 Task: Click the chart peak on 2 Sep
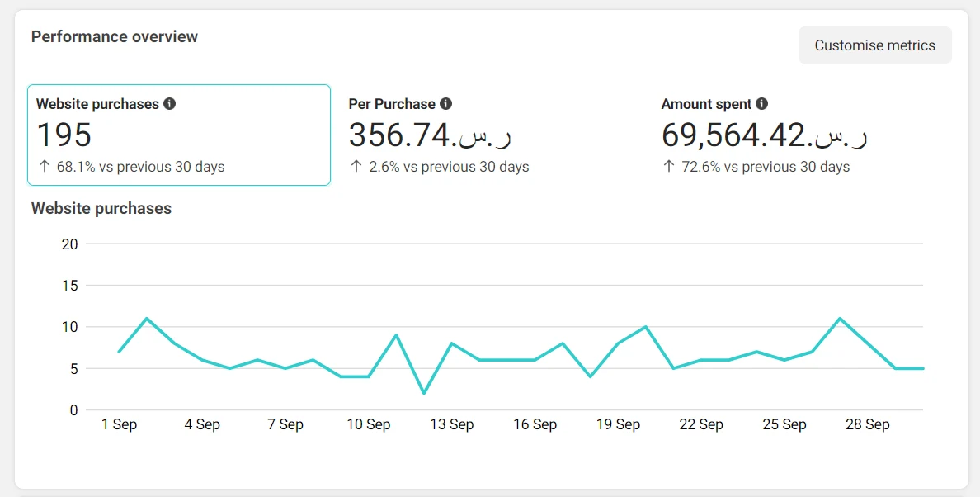[147, 319]
